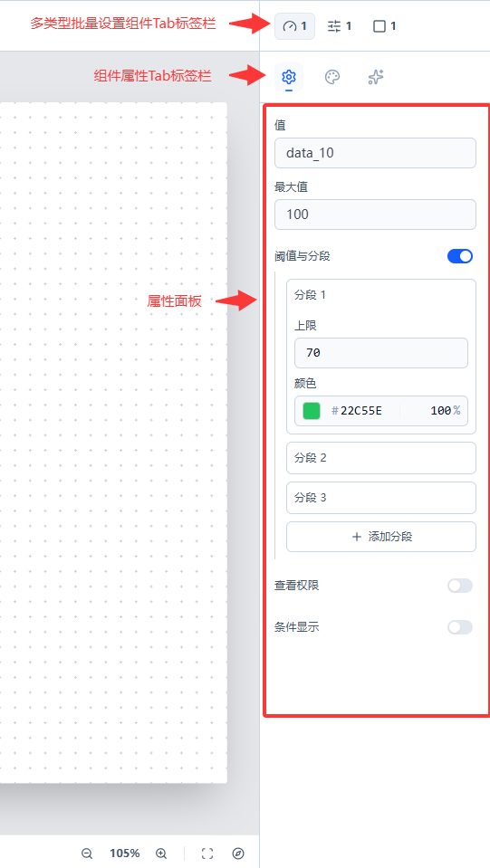Expand the 分段 3 section

coord(381,498)
